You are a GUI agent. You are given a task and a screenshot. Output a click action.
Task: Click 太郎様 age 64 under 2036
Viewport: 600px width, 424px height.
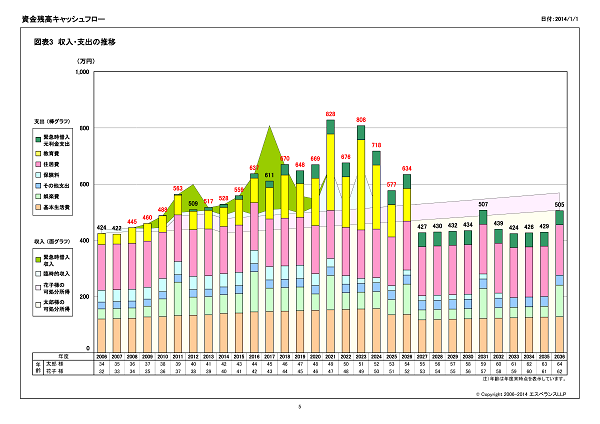coord(559,364)
